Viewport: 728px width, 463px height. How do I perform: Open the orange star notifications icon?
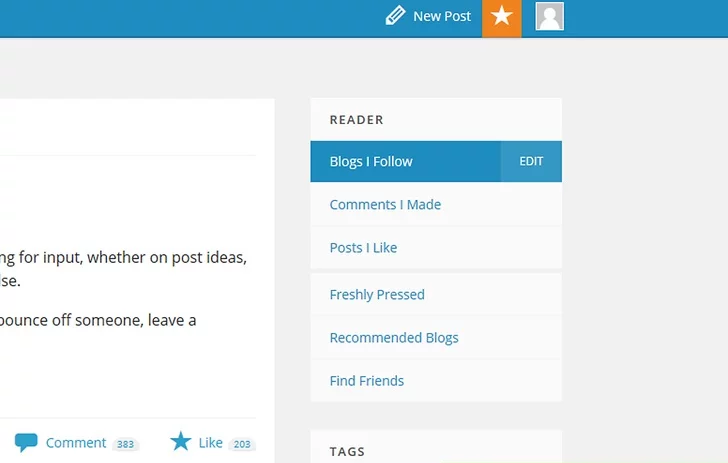[x=502, y=17]
